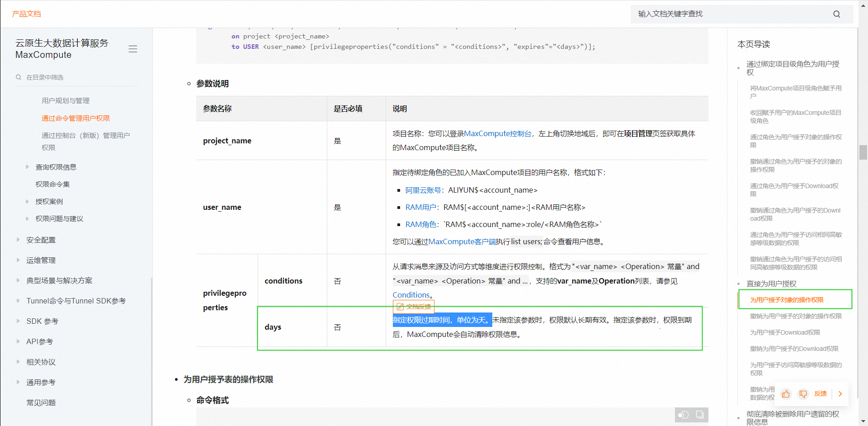The height and width of the screenshot is (426, 868).
Task: Open the MaxCompute客户端 link
Action: 462,241
